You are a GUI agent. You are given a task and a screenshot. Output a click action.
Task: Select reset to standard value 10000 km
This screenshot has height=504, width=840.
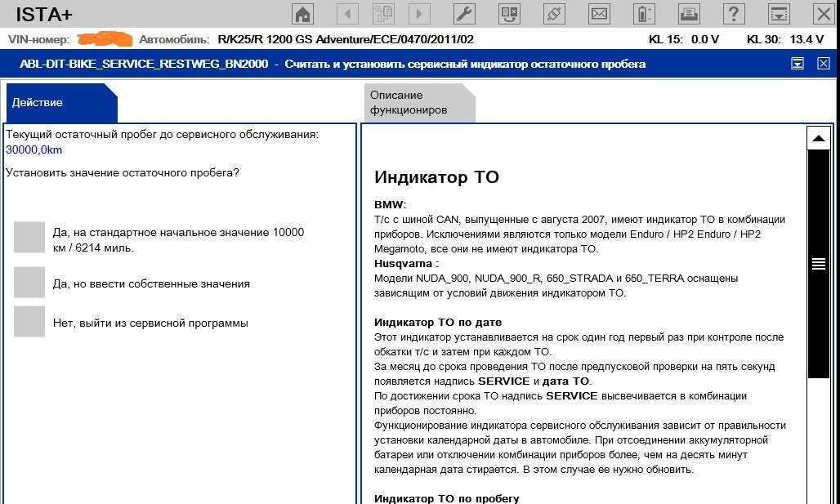click(x=29, y=238)
